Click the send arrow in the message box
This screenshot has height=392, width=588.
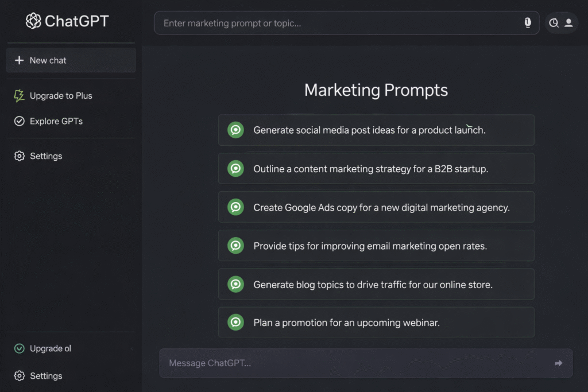(558, 363)
